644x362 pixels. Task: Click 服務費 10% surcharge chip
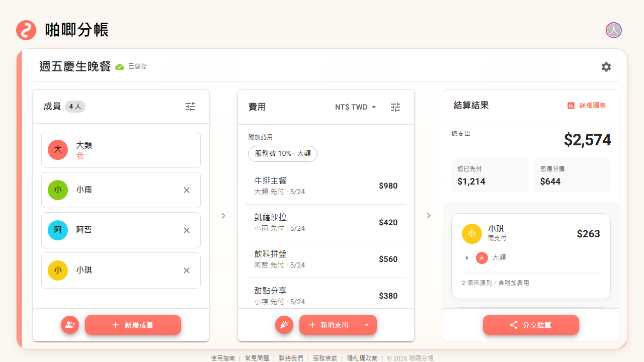(283, 153)
